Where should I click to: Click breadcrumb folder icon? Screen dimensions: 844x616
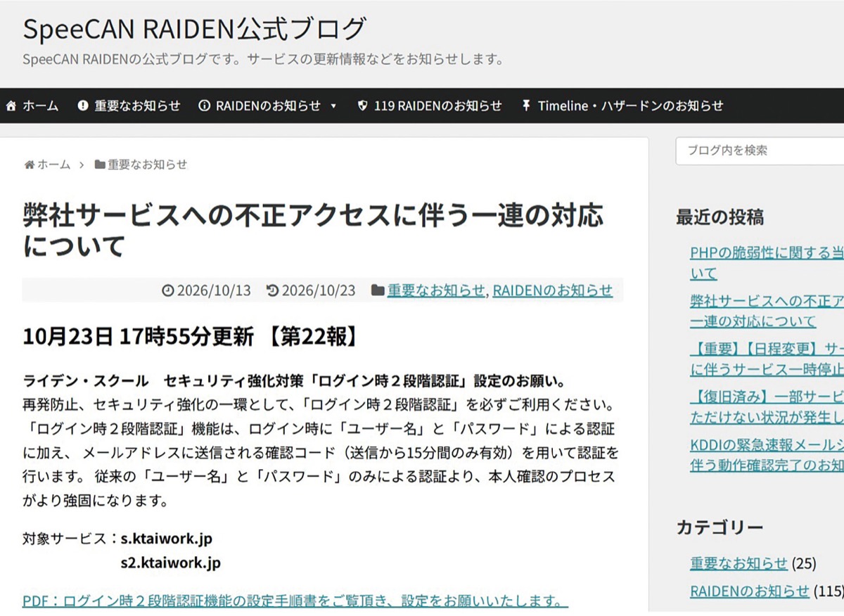pyautogui.click(x=100, y=165)
